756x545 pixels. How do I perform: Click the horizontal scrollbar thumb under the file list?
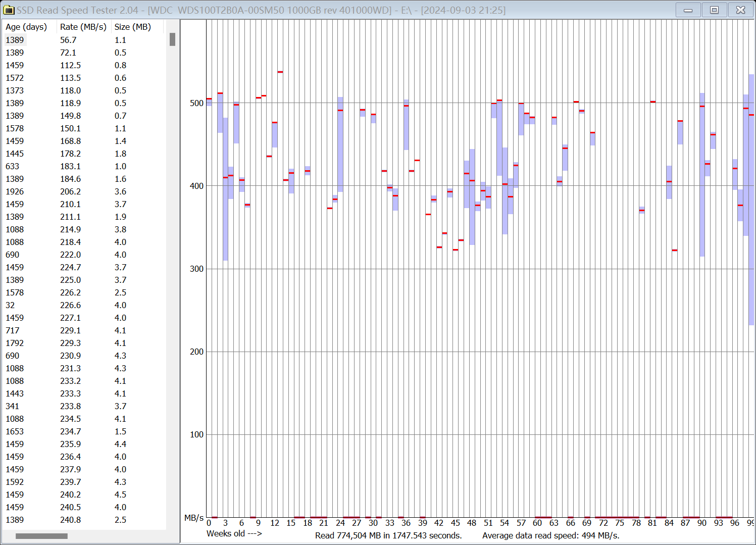[x=41, y=536]
